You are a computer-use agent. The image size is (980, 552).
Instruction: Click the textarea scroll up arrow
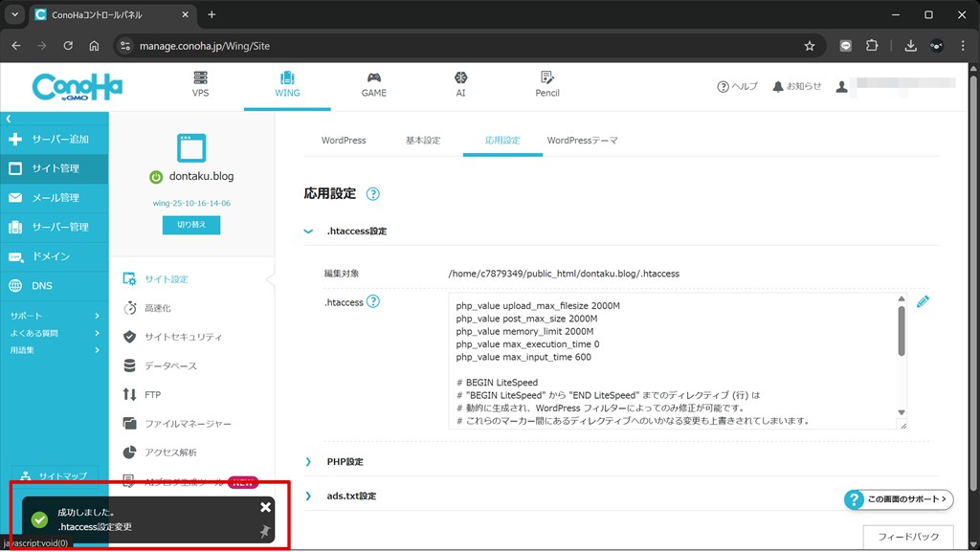[902, 298]
